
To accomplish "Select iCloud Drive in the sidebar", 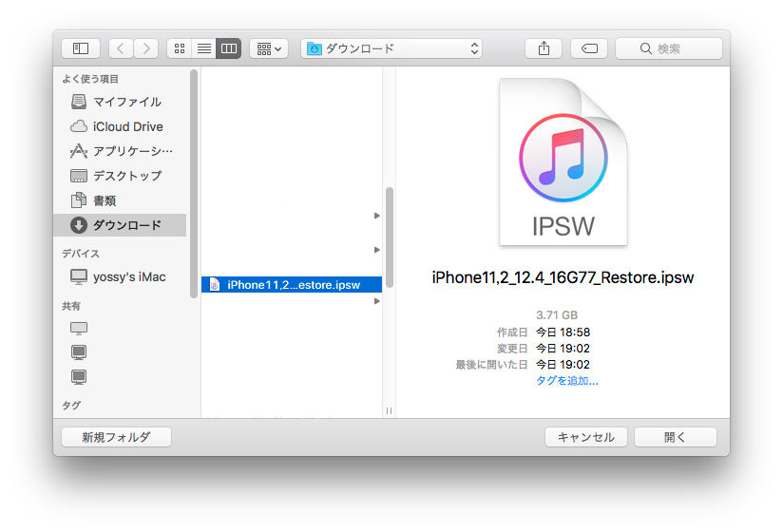I will [x=120, y=126].
